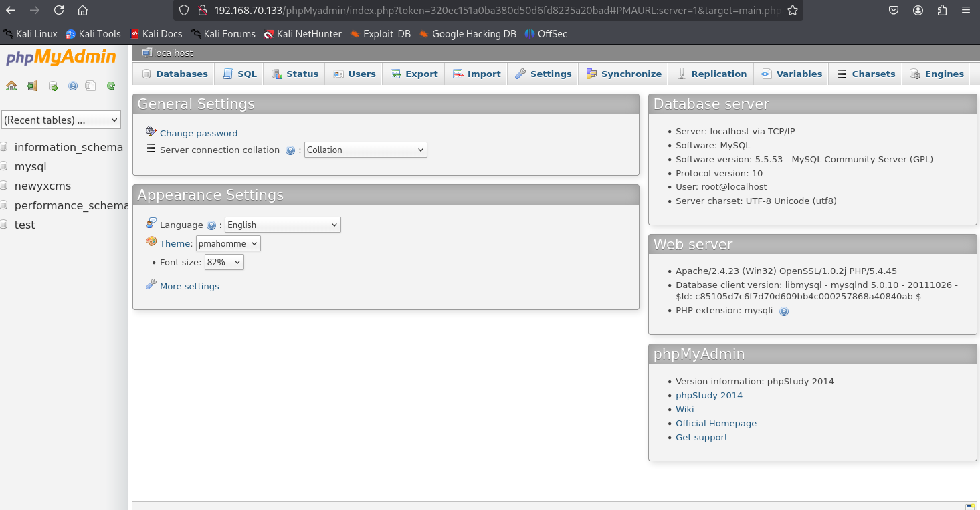Click browser reload button

[59, 10]
